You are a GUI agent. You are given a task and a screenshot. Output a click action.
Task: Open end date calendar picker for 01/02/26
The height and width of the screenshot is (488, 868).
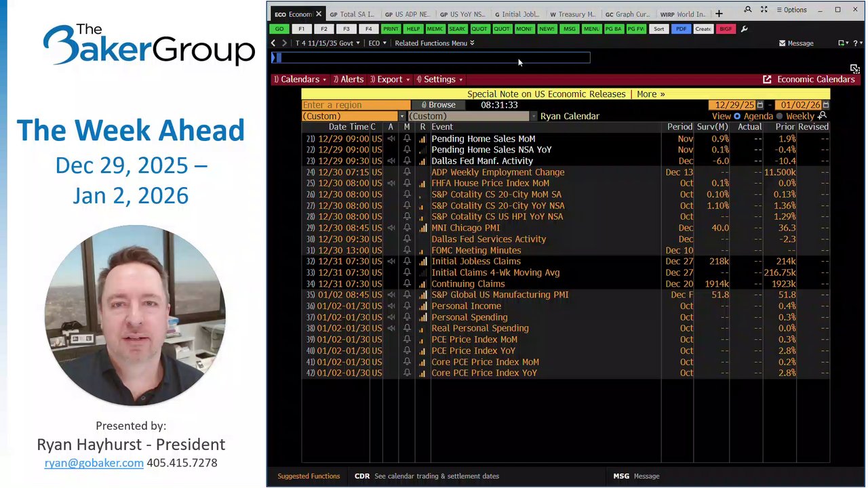[x=825, y=105]
